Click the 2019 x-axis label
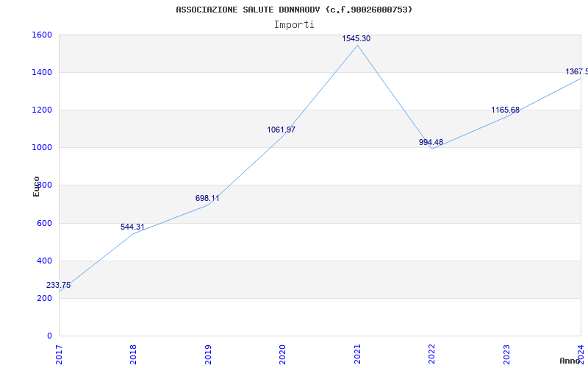 208,354
